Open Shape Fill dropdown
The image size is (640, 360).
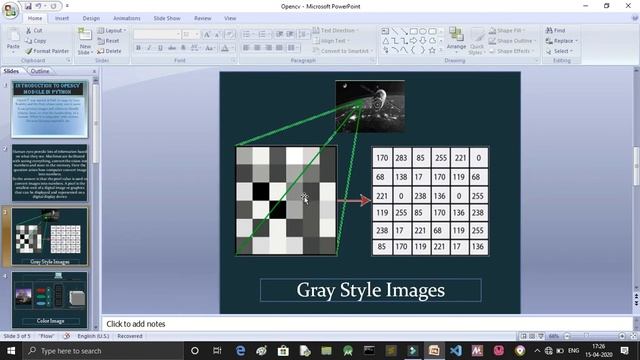coord(506,31)
